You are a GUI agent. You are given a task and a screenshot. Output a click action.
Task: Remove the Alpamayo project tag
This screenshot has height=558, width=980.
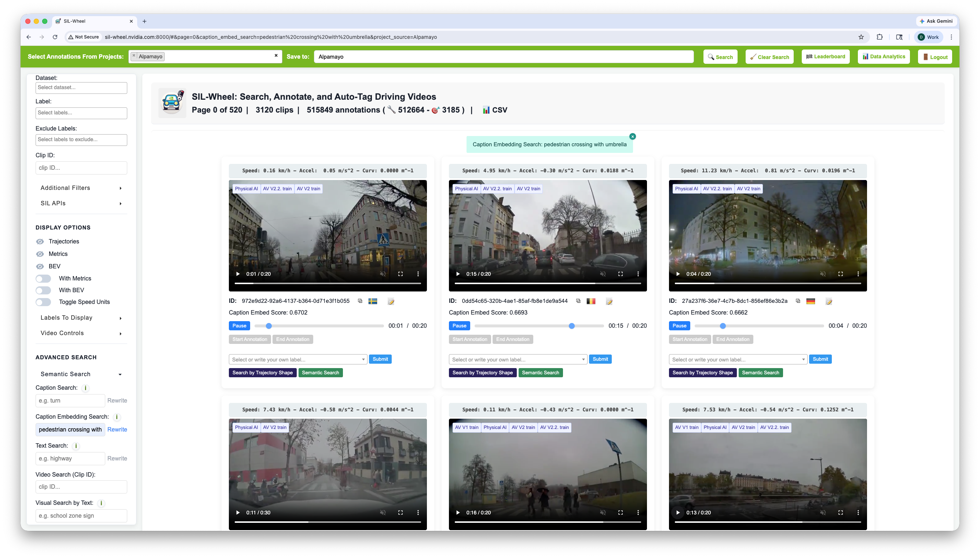click(134, 56)
